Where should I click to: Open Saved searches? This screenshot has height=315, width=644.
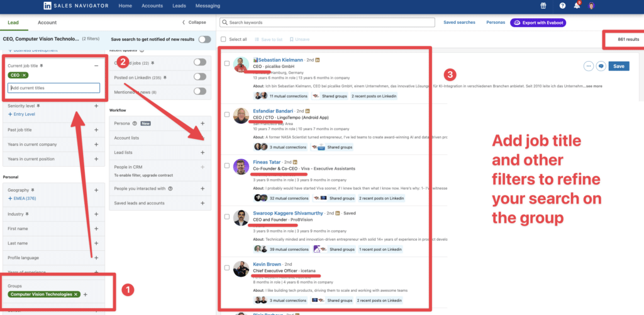459,23
